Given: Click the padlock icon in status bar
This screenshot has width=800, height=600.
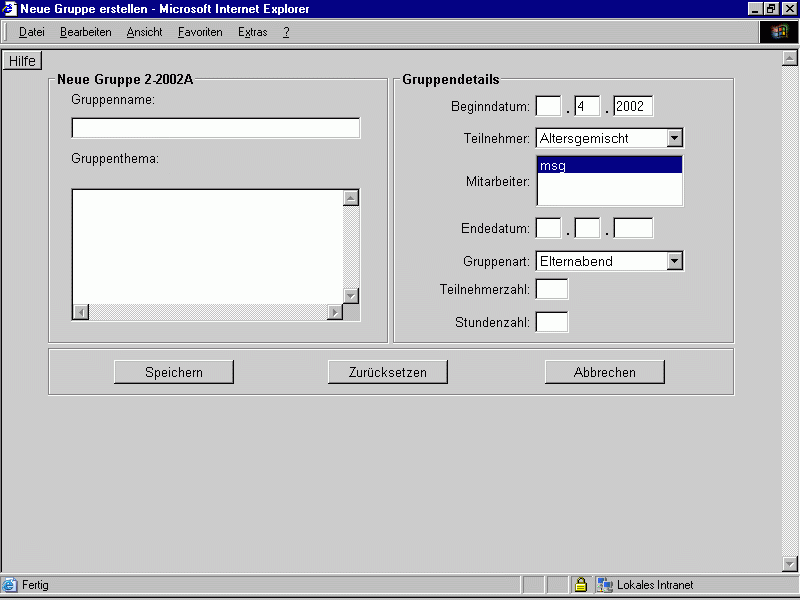Looking at the screenshot, I should click(x=580, y=585).
